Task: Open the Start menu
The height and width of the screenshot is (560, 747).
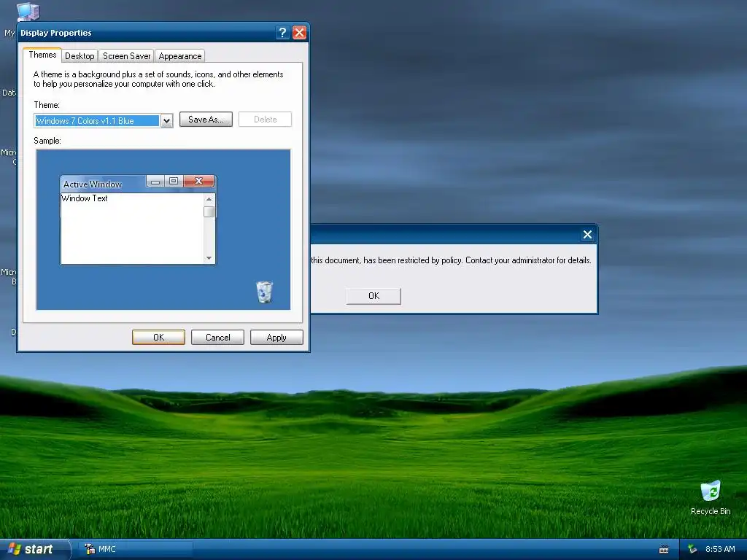Action: (x=34, y=549)
